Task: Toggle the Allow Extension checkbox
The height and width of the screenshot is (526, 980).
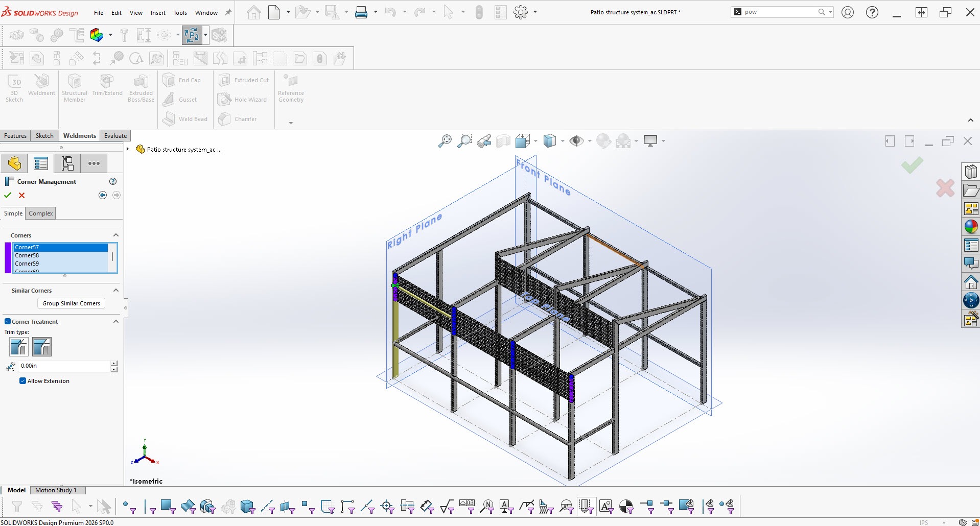Action: 22,380
